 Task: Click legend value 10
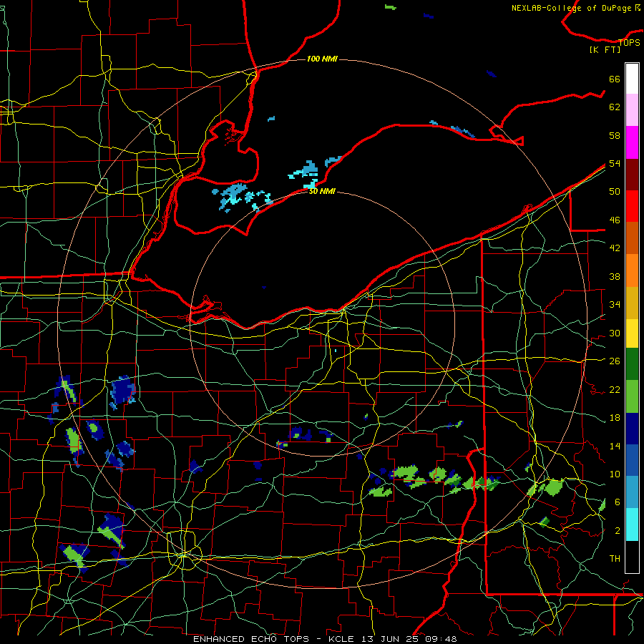(615, 474)
